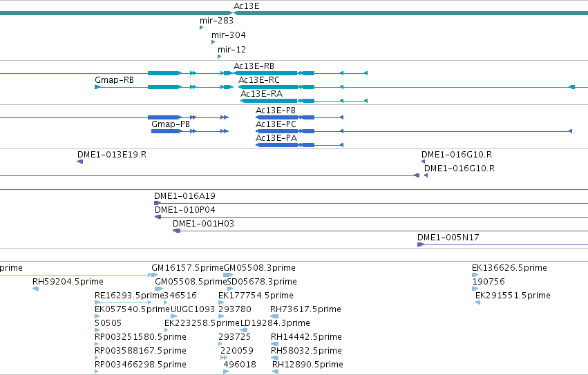This screenshot has height=375, width=588.
Task: Select the EK177754.5prime EST label
Action: click(x=256, y=296)
